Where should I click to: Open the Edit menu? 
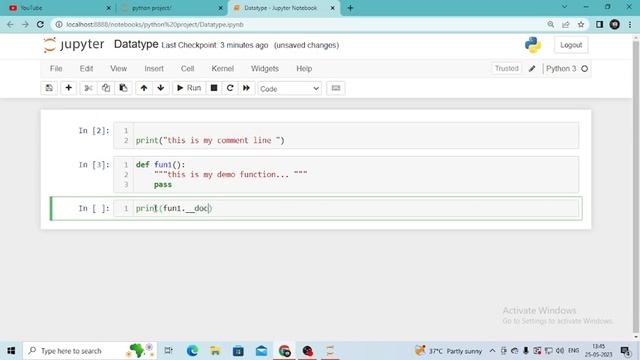[86, 69]
